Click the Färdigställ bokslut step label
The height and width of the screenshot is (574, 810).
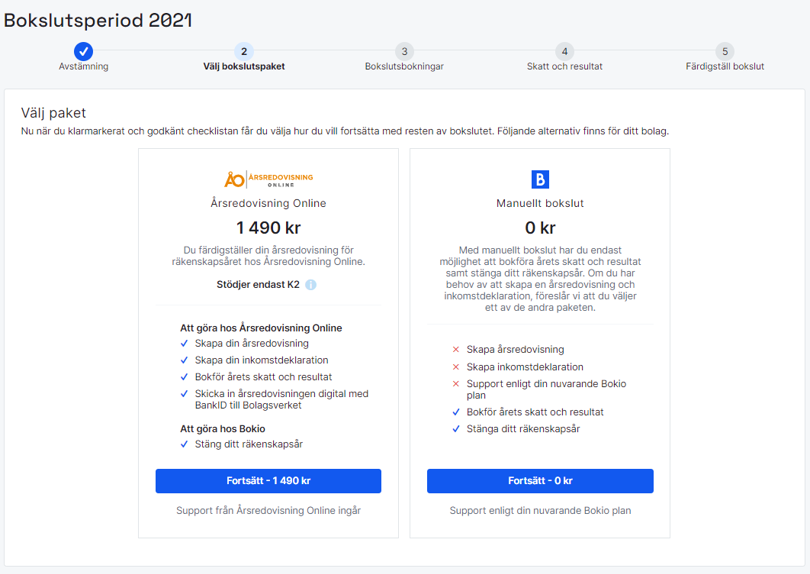click(x=725, y=66)
